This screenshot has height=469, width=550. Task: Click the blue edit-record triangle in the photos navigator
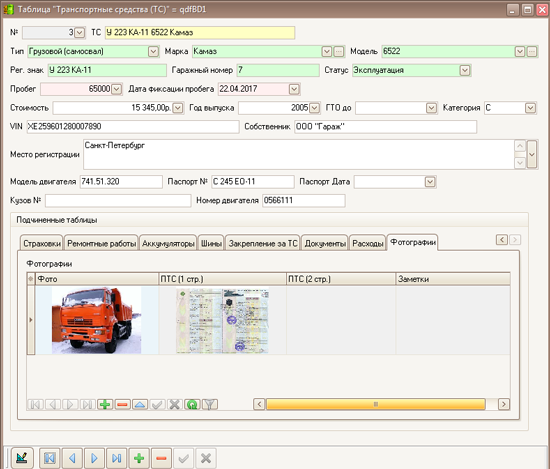click(x=140, y=404)
